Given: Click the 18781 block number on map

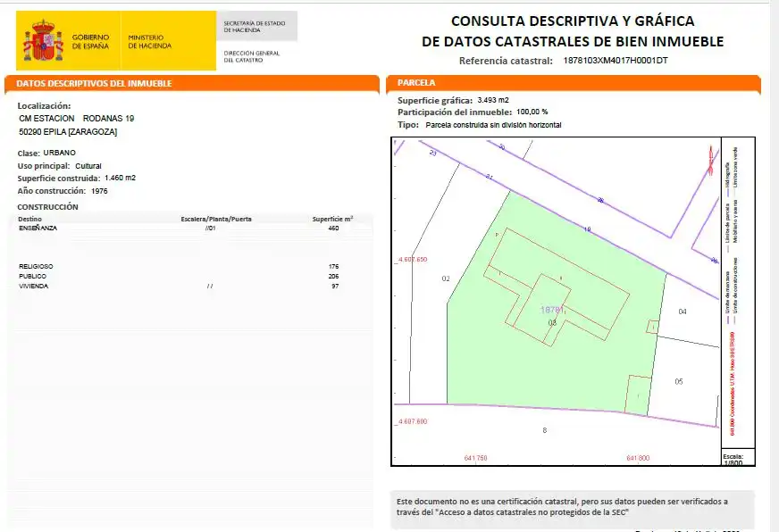Looking at the screenshot, I should coord(552,310).
